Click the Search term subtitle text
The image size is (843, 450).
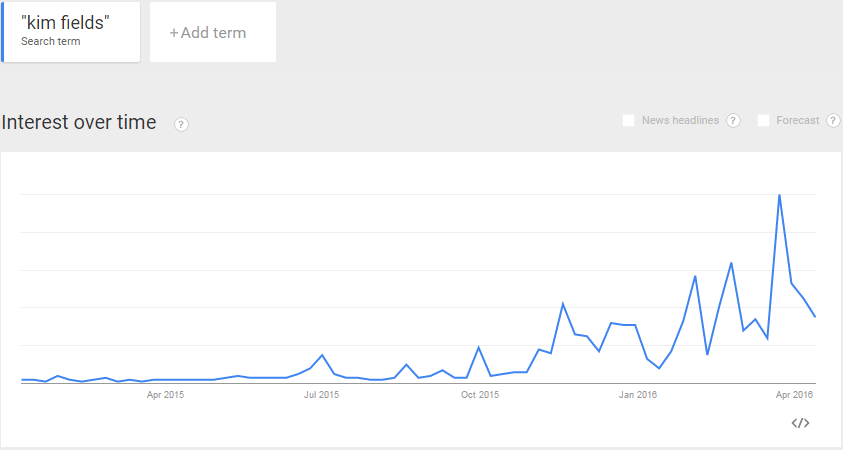click(x=51, y=41)
